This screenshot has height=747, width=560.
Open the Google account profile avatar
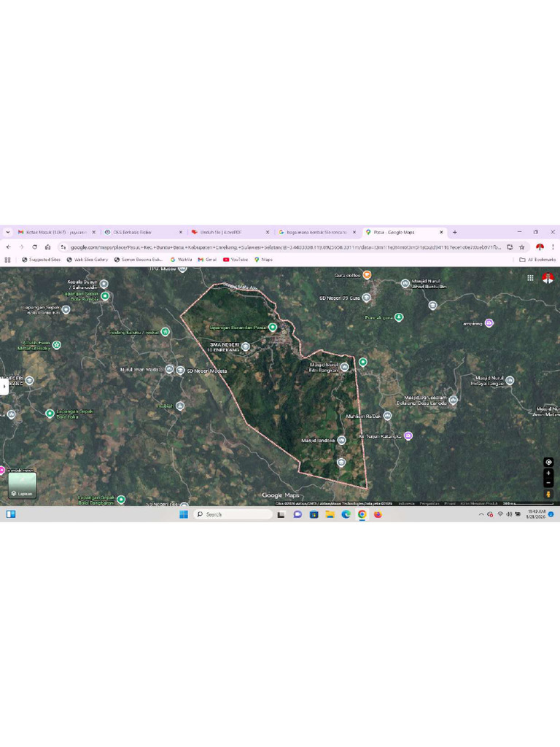(548, 278)
